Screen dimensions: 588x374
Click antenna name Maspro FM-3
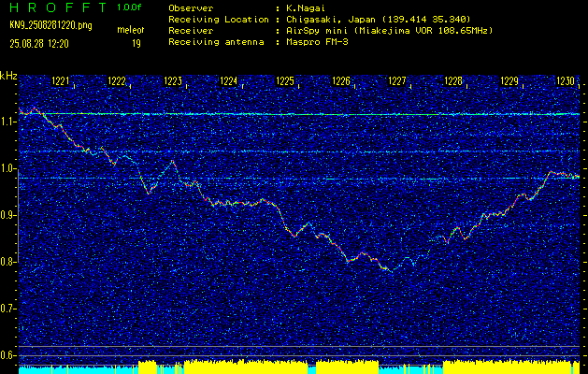click(317, 42)
